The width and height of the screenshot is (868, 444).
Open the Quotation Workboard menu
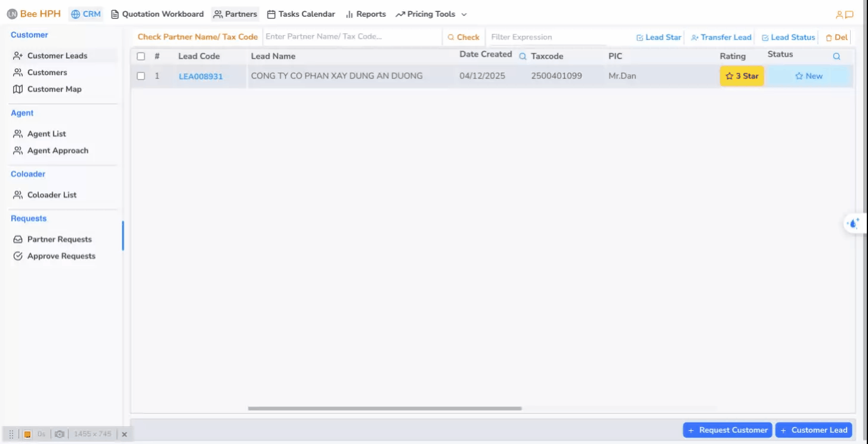click(157, 14)
